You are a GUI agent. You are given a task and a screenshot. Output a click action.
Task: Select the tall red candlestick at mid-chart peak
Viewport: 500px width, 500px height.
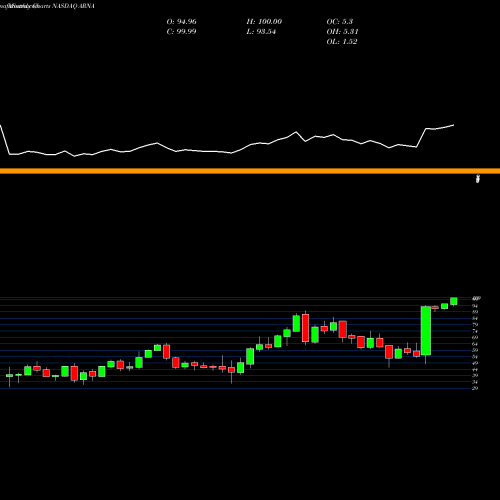click(305, 328)
